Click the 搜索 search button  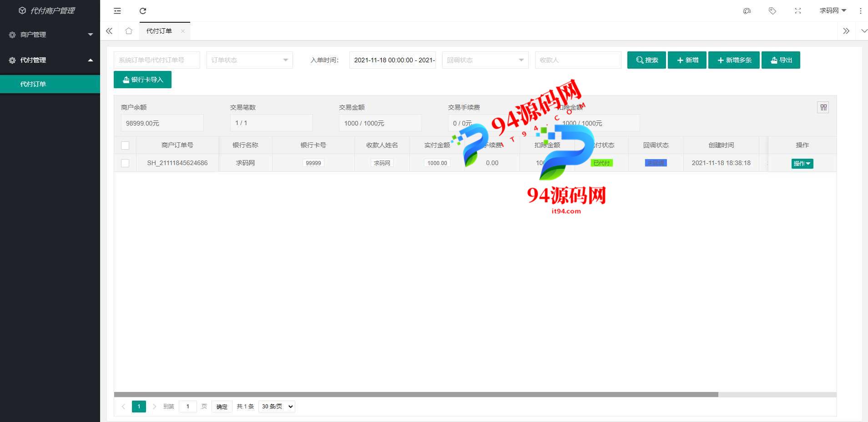click(x=646, y=60)
